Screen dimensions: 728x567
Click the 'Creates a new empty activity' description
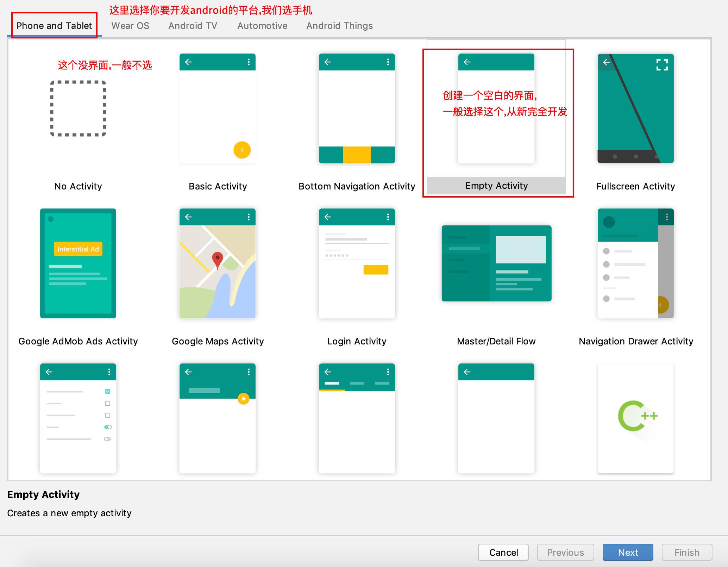pos(69,513)
